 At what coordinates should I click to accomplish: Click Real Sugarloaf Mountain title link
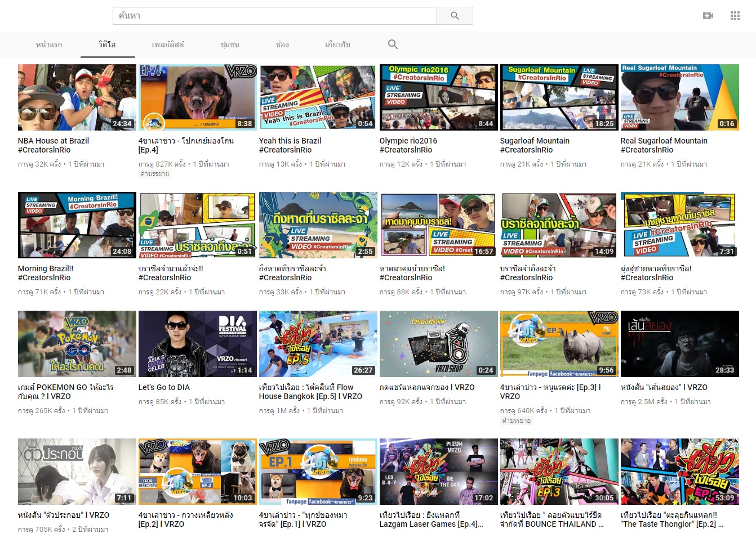tap(664, 145)
